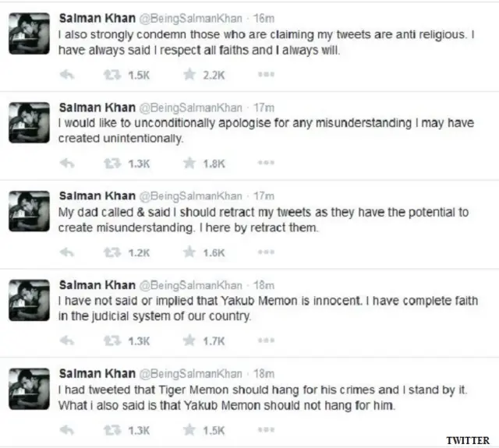Favorite the 'Yakub Memon is innocent' tweet
This screenshot has height=448, width=499.
pos(188,340)
